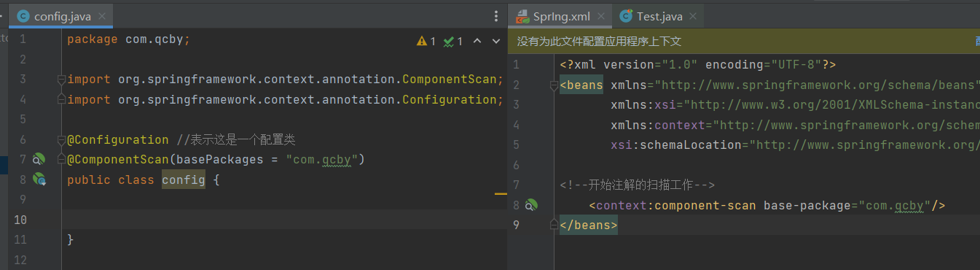
Task: Click the class name config in declaration
Action: pos(183,180)
